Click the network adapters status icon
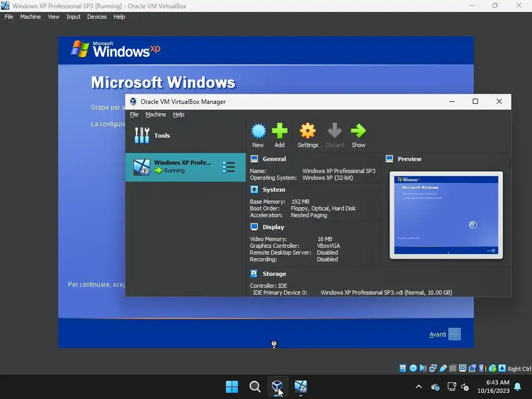This screenshot has width=532, height=399. pos(433,368)
